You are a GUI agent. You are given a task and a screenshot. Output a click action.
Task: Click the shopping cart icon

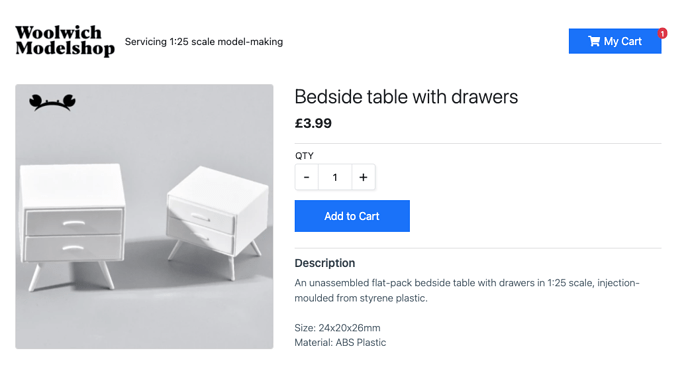(x=594, y=41)
